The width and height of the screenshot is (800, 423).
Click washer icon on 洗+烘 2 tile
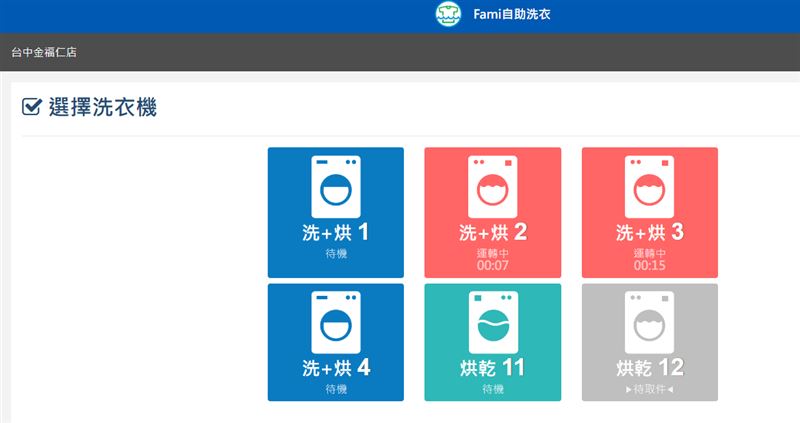point(492,187)
